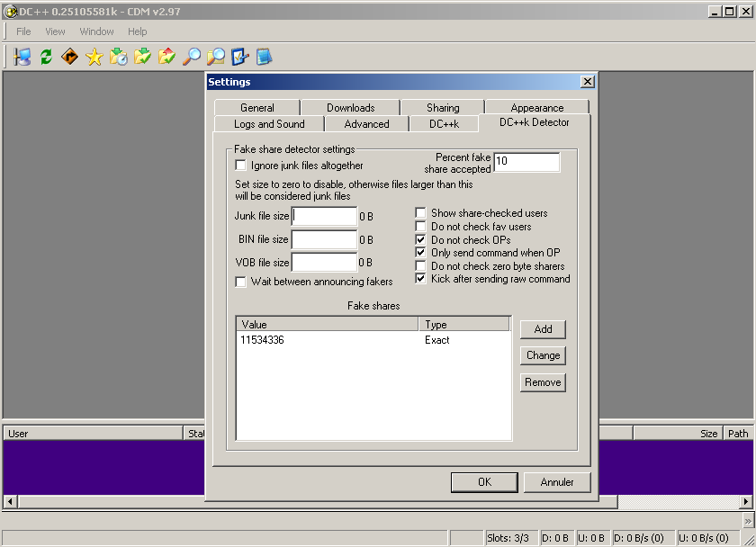Click Percent fake share accepted field
This screenshot has height=547, width=756.
pyautogui.click(x=527, y=162)
